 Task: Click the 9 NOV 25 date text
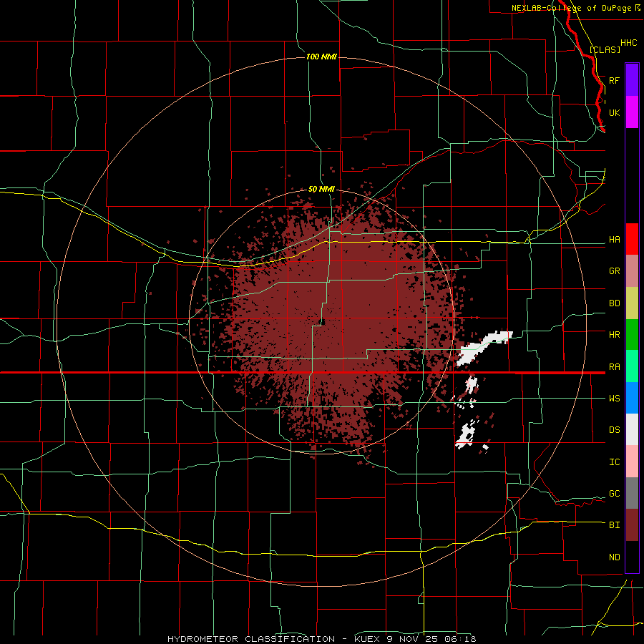411,639
